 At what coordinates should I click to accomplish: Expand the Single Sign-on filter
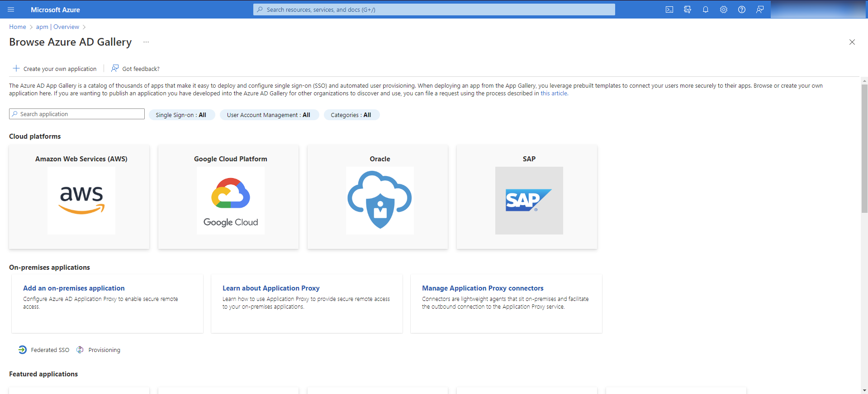click(x=181, y=115)
